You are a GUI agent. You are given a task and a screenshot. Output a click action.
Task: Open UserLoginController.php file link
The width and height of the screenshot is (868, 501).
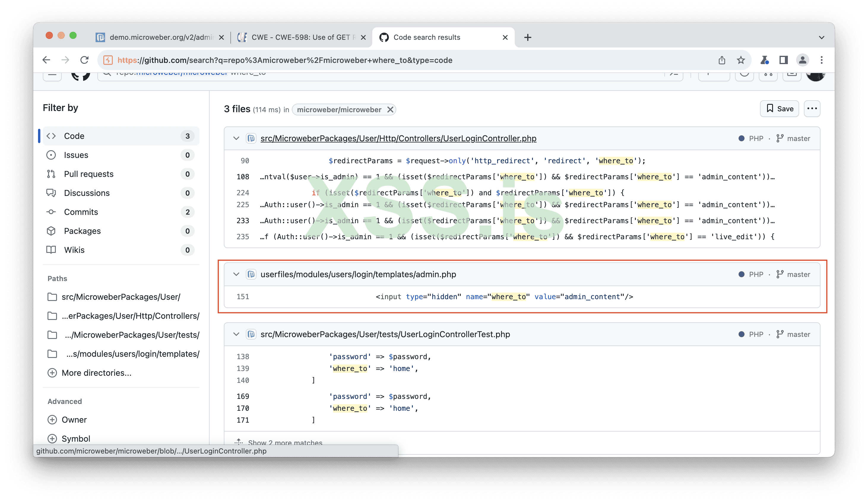tap(398, 138)
